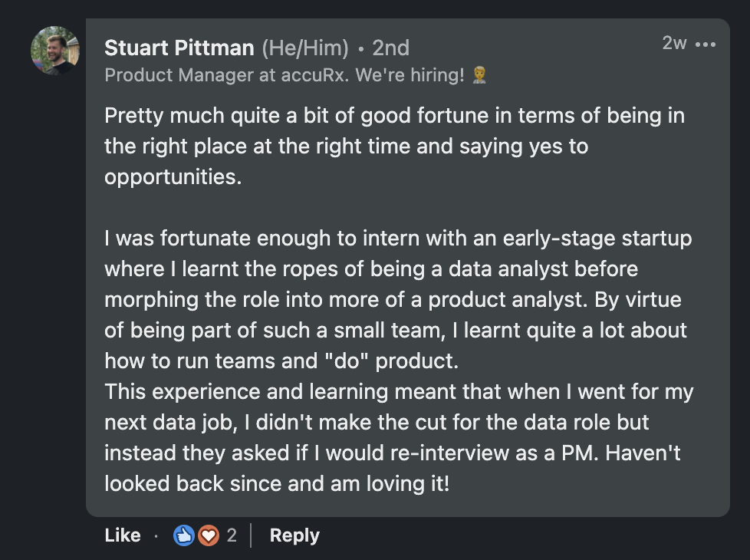Viewport: 750px width, 560px height.
Task: Click the word "opportunities." in the comment
Action: 173,177
